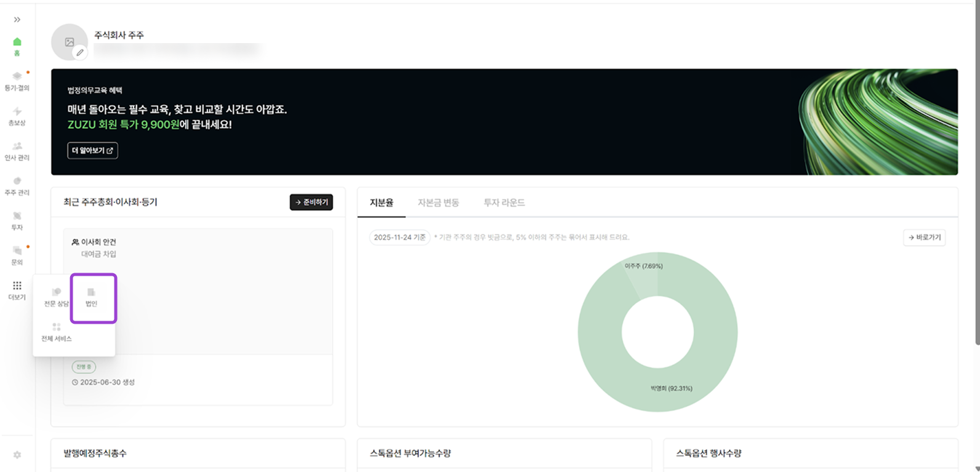The width and height of the screenshot is (980, 472).
Task: Switch to the 자본금 변동 tab
Action: click(438, 202)
